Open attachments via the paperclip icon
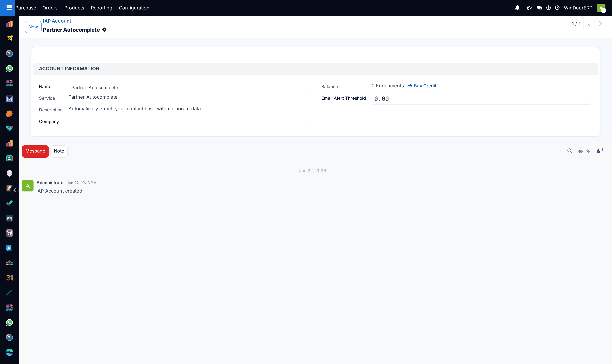Image resolution: width=612 pixels, height=364 pixels. (589, 151)
